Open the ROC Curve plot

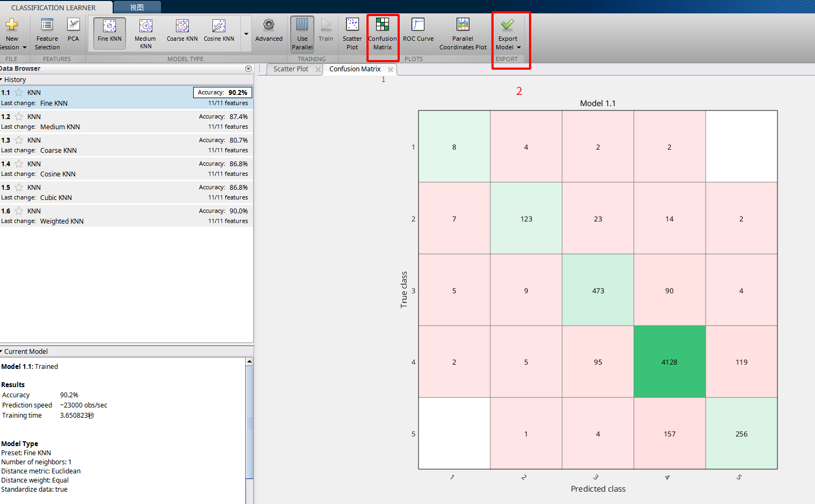point(417,33)
